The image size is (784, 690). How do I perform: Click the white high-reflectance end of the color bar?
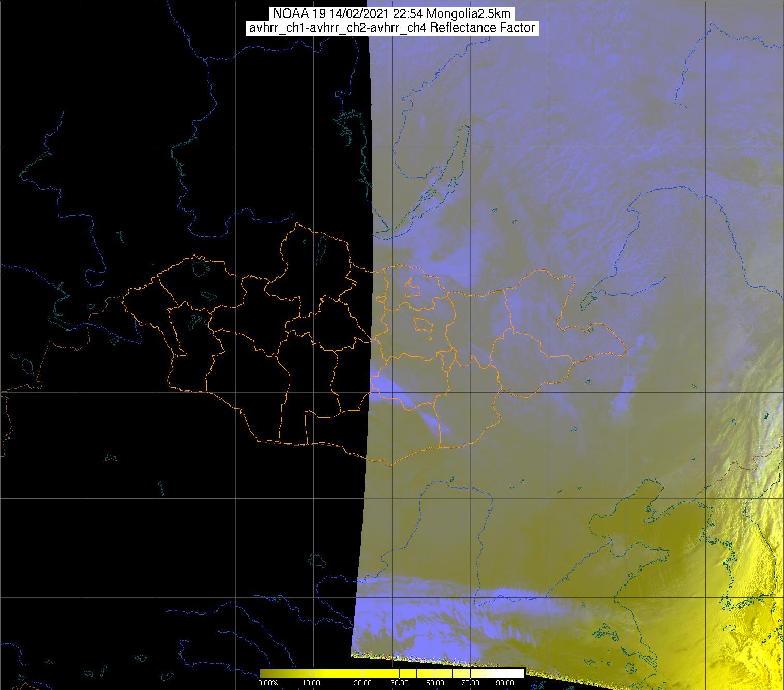(x=514, y=673)
